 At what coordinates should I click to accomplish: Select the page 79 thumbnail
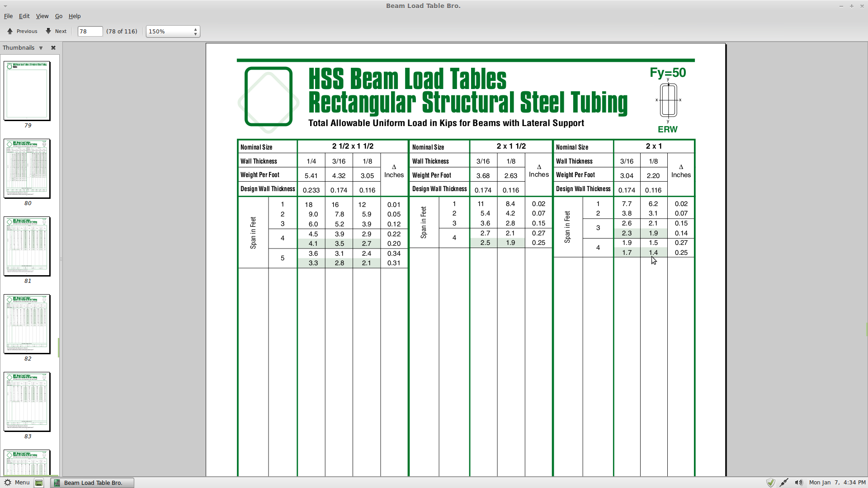[27, 91]
